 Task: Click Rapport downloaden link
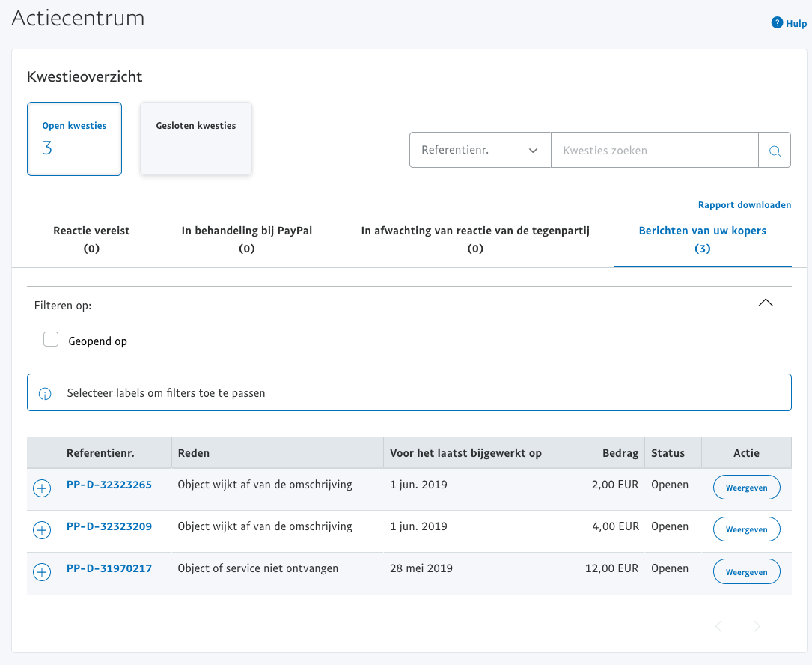click(x=744, y=205)
